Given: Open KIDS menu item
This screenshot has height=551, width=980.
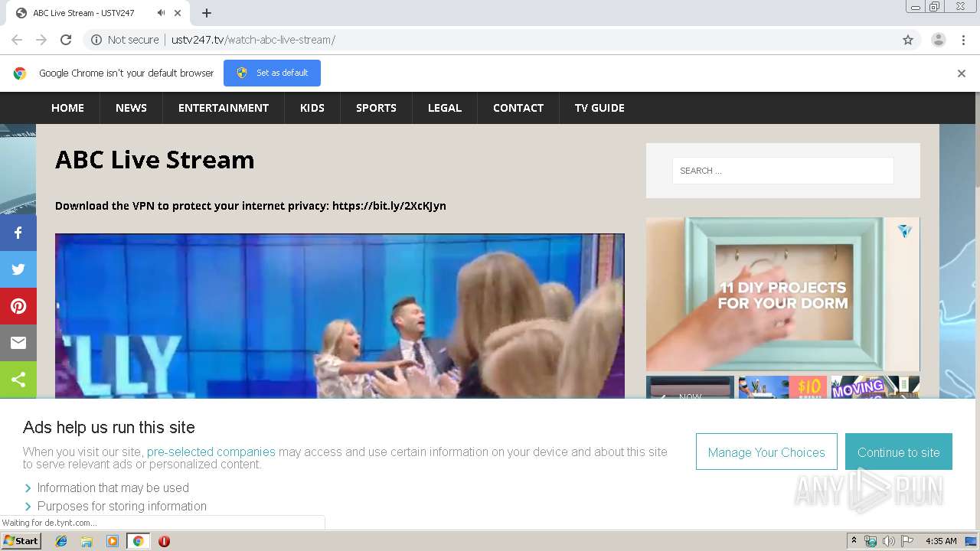Looking at the screenshot, I should pyautogui.click(x=312, y=108).
